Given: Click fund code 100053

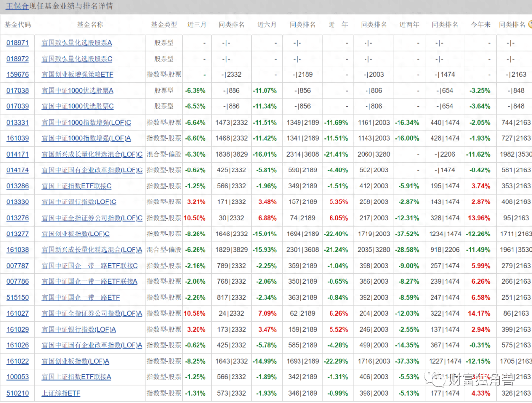Looking at the screenshot, I should point(18,377).
